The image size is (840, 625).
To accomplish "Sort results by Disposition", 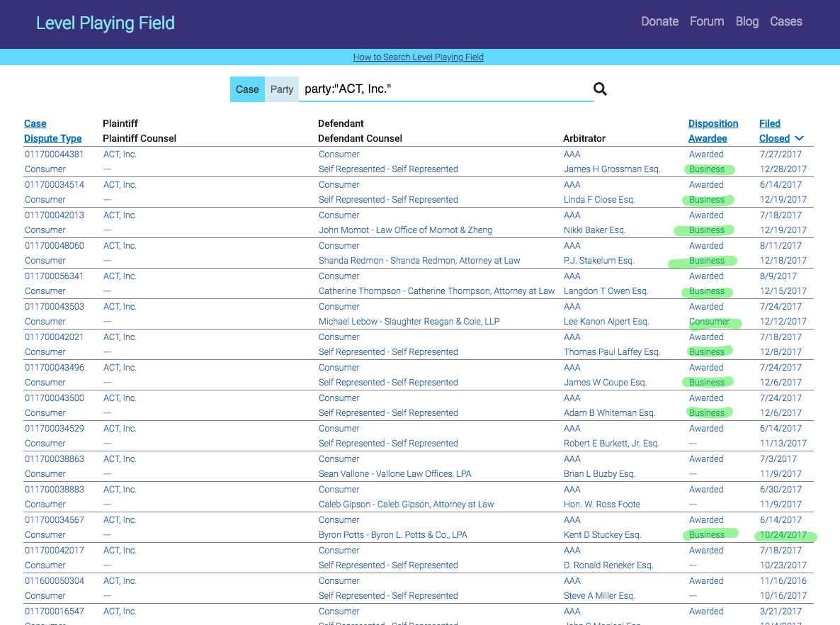I will (x=713, y=124).
